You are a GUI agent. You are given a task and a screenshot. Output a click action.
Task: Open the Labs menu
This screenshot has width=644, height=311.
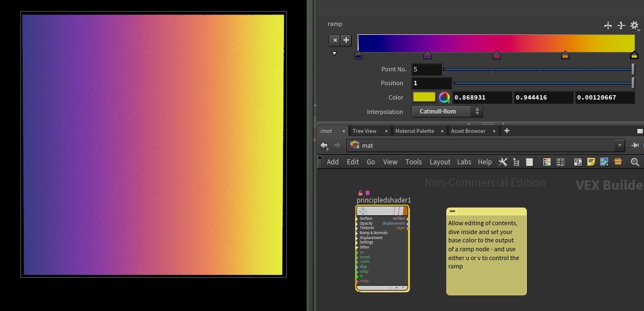464,162
